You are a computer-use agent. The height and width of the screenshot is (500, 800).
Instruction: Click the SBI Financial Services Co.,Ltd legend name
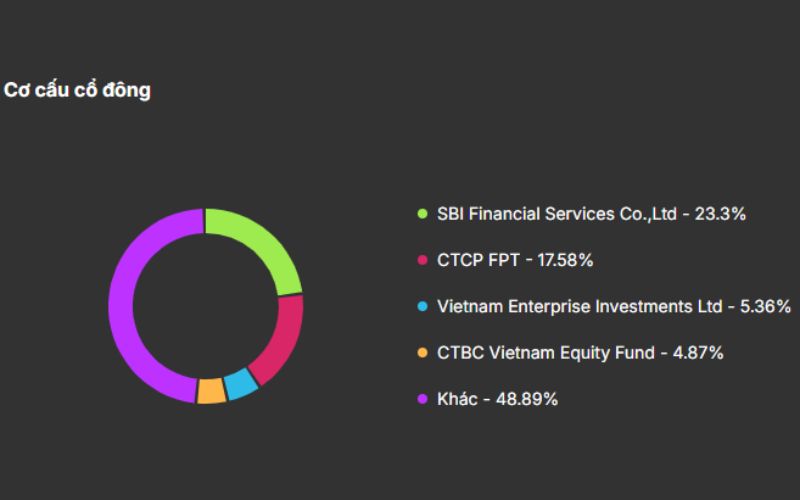558,214
